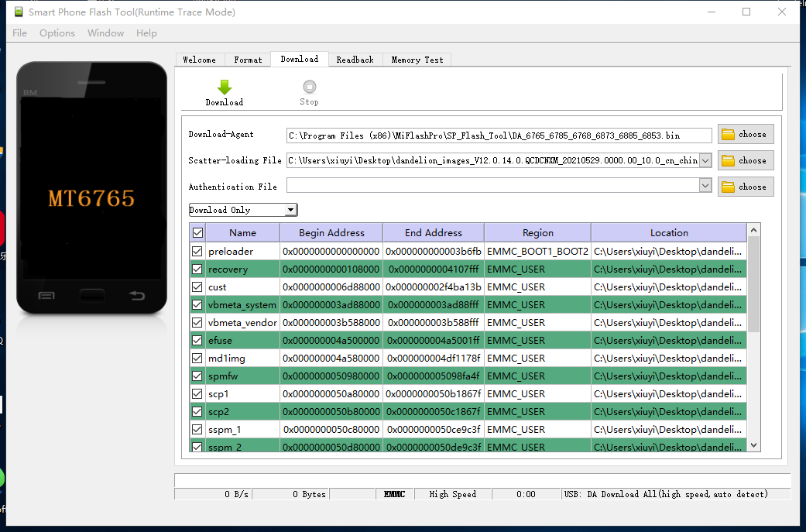806x532 pixels.
Task: Click the green Download arrow icon
Action: [225, 87]
